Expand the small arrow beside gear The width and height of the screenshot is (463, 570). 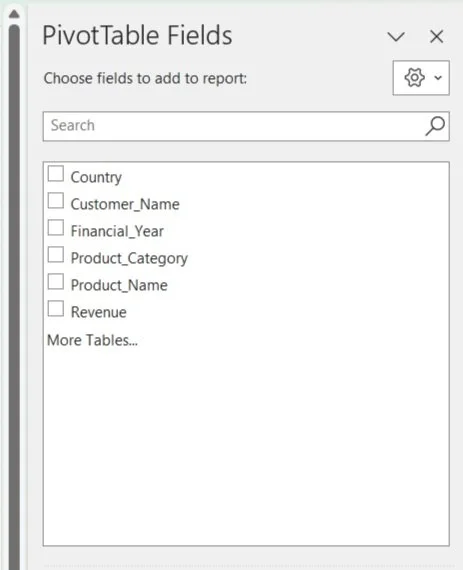click(x=438, y=78)
